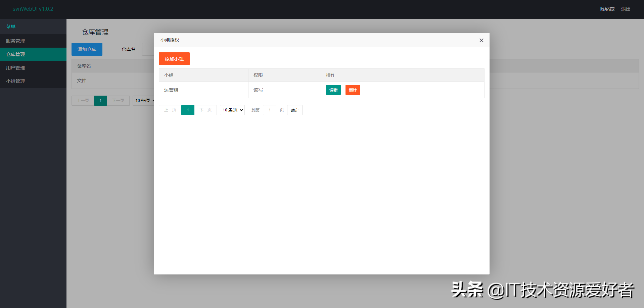Image resolution: width=644 pixels, height=308 pixels.
Task: Click the username 陈忆蒙 in header
Action: pyautogui.click(x=607, y=9)
